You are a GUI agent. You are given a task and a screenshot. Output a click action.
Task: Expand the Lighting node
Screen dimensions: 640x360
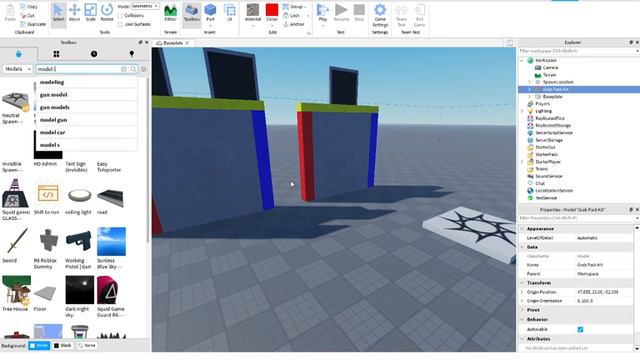[x=522, y=111]
